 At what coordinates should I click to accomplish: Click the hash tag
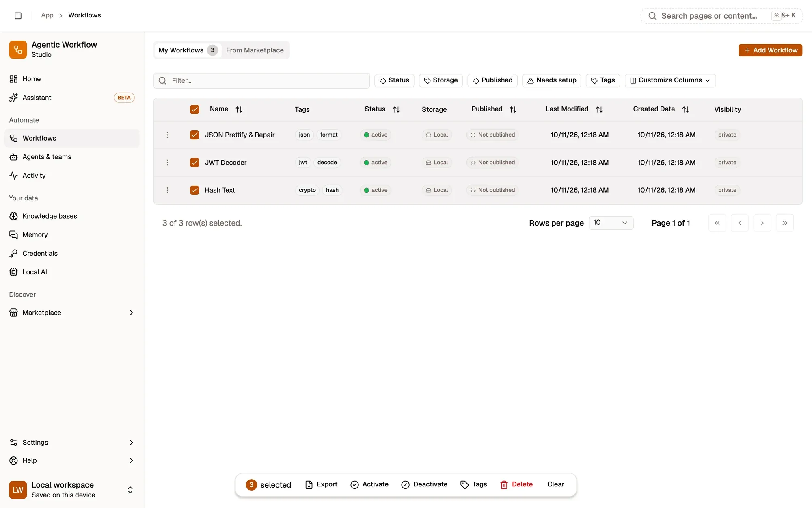click(332, 190)
